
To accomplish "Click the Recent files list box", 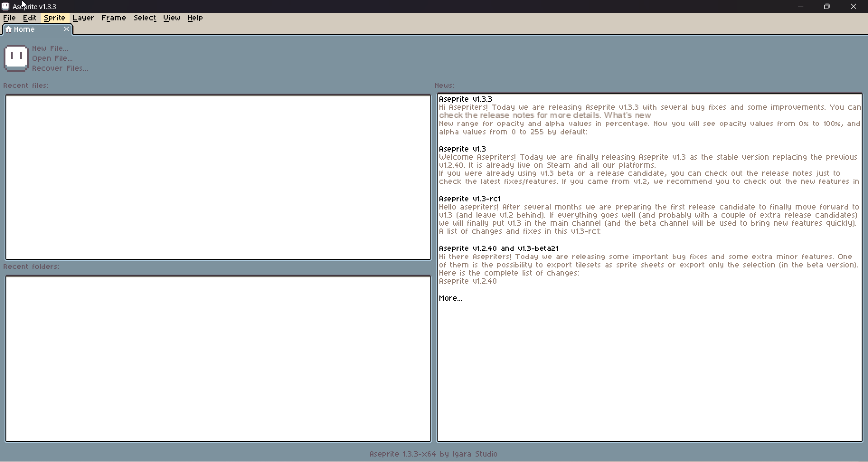I will (218, 177).
